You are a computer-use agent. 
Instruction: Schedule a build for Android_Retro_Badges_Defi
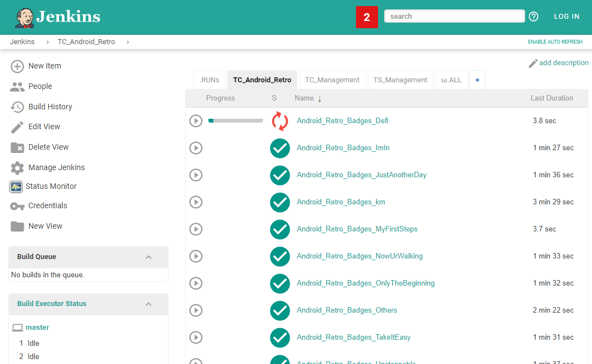coord(196,121)
